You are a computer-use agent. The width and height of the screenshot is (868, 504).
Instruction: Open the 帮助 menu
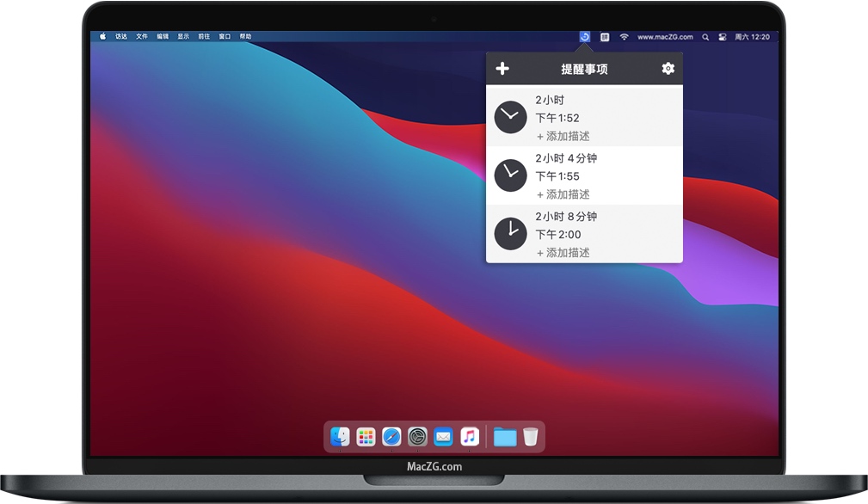click(x=246, y=37)
